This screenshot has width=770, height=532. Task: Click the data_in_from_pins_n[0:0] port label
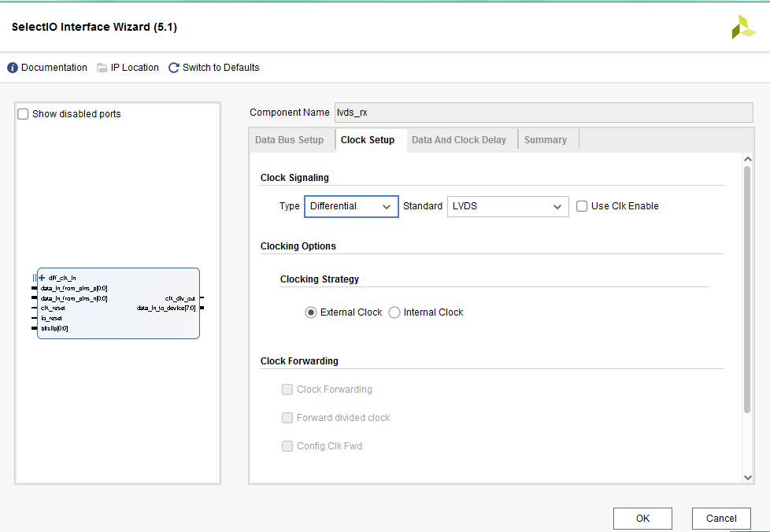(74, 298)
